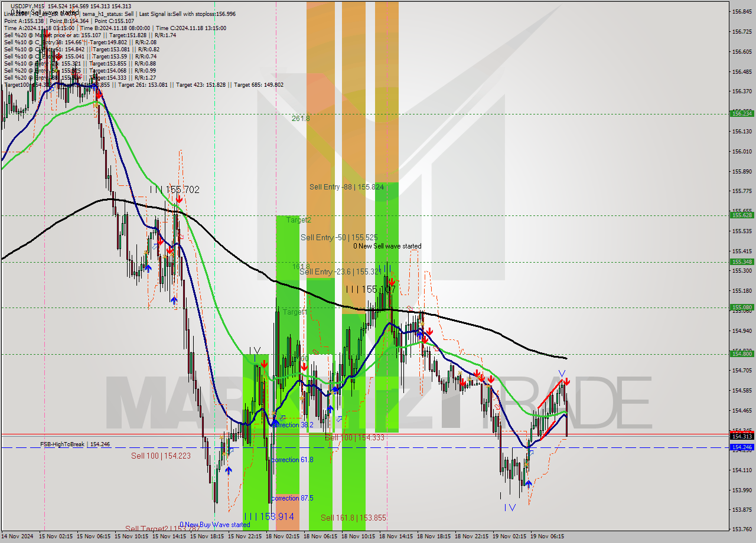Select the '15 Nov 14:15' time axis label
This screenshot has width=756, height=543.
click(169, 537)
